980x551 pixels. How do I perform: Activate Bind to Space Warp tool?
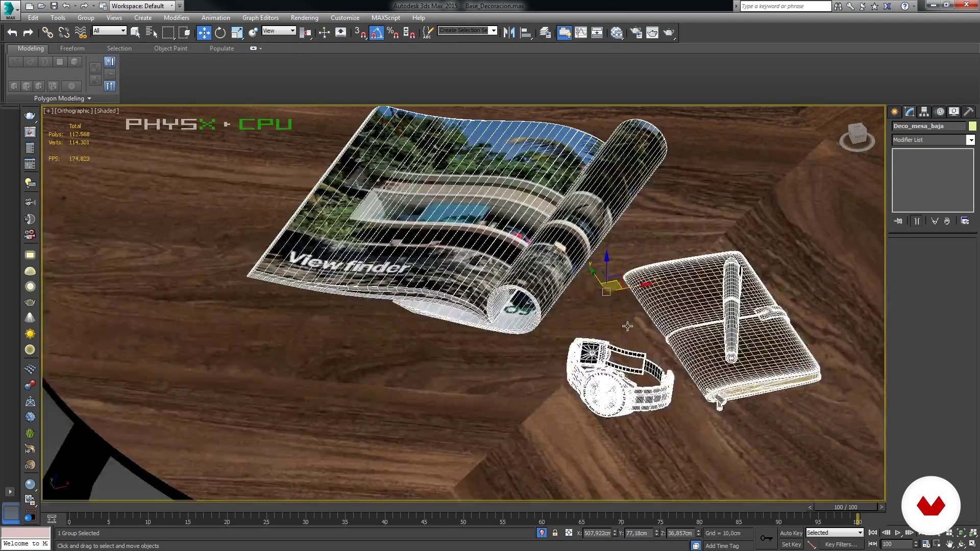tap(81, 33)
